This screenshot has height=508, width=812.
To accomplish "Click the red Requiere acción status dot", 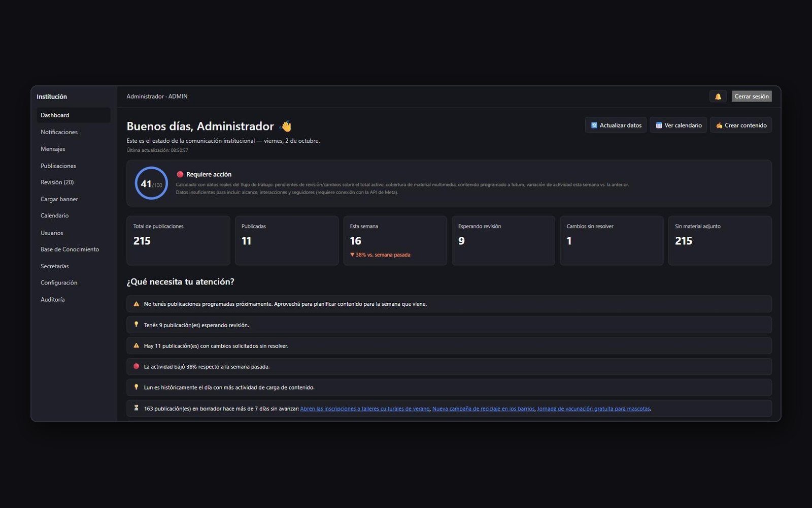I will [180, 174].
